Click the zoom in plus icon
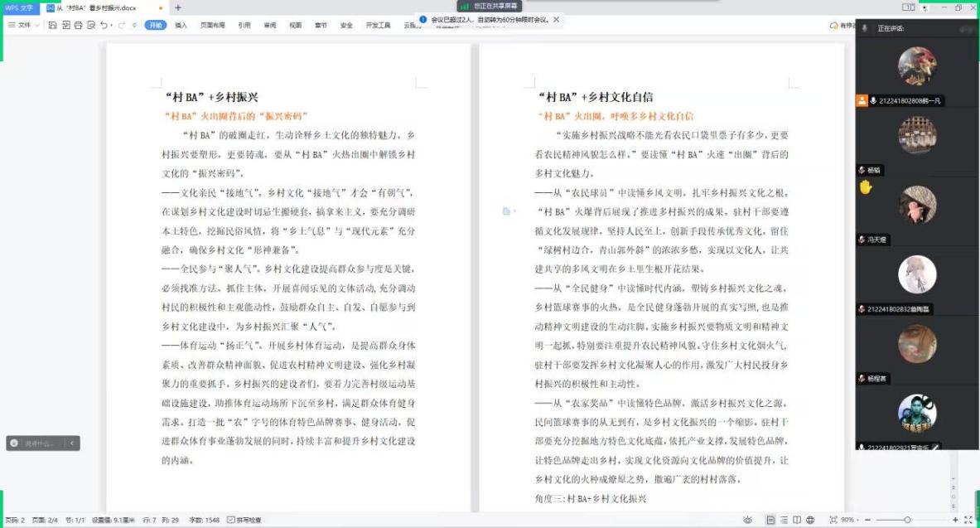The width and height of the screenshot is (980, 528). click(x=953, y=520)
